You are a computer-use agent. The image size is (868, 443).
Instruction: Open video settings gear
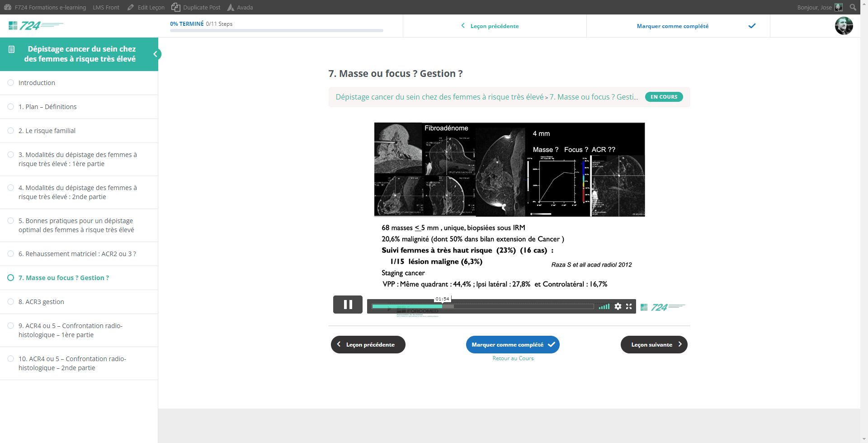(618, 306)
